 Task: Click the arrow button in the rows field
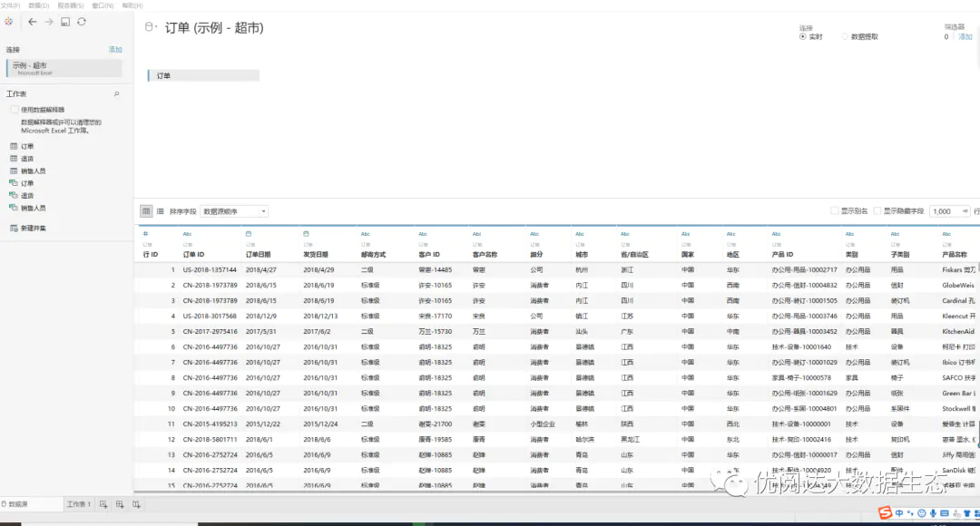965,211
